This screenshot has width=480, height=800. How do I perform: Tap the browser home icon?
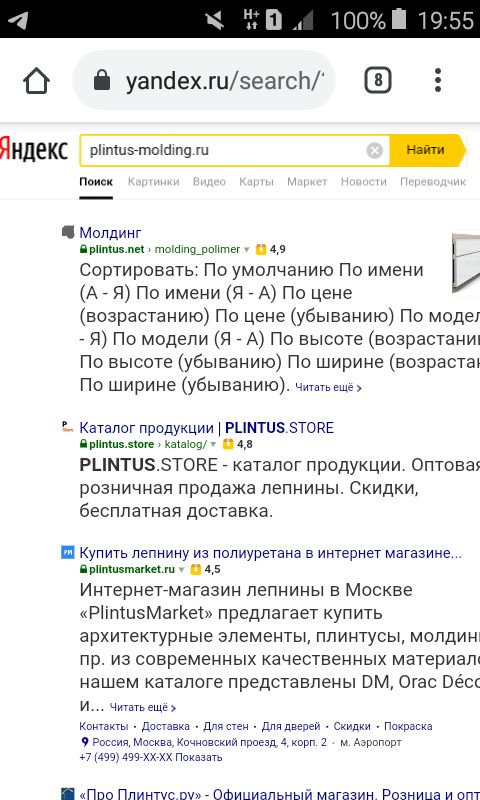tap(36, 81)
